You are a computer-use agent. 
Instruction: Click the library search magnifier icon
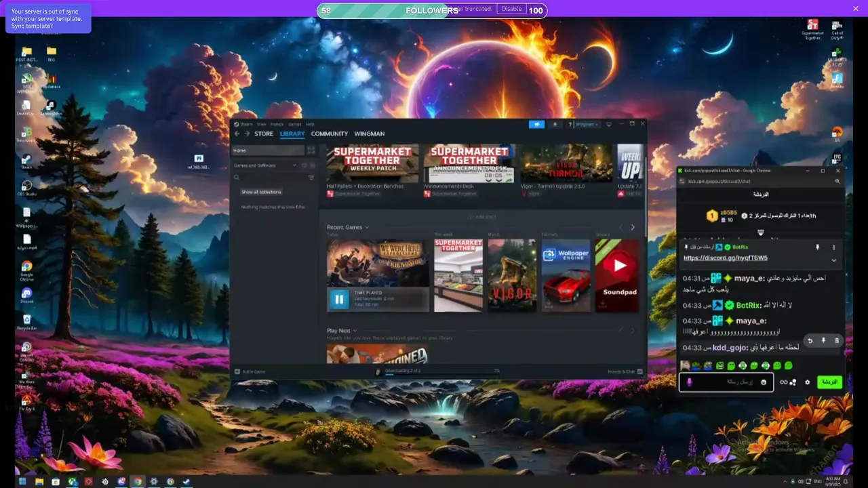(x=237, y=178)
